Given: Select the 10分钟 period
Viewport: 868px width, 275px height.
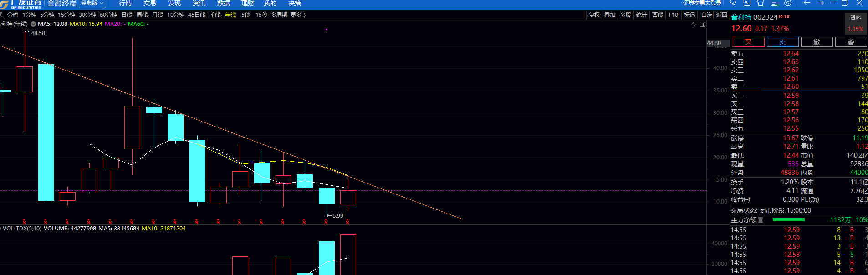Looking at the screenshot, I should click(176, 15).
